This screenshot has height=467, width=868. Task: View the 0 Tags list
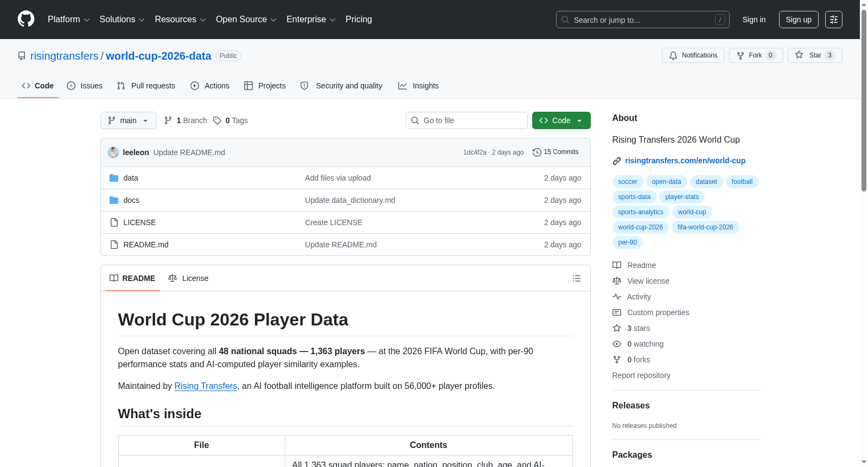tap(231, 120)
